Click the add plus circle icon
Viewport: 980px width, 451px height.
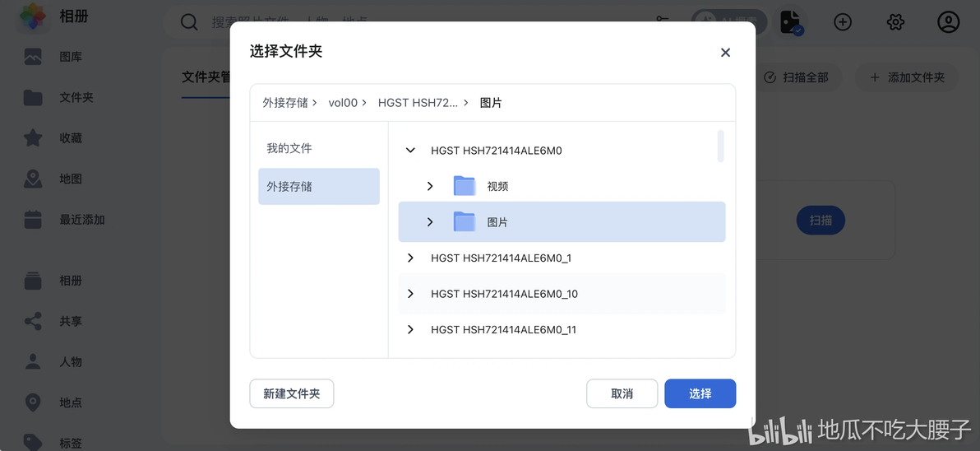click(x=844, y=22)
